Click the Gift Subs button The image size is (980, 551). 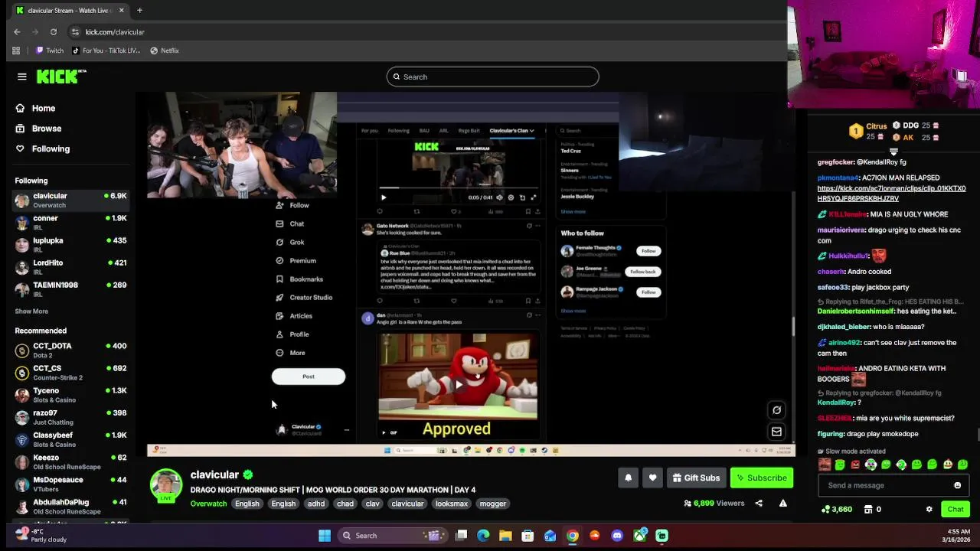[696, 478]
